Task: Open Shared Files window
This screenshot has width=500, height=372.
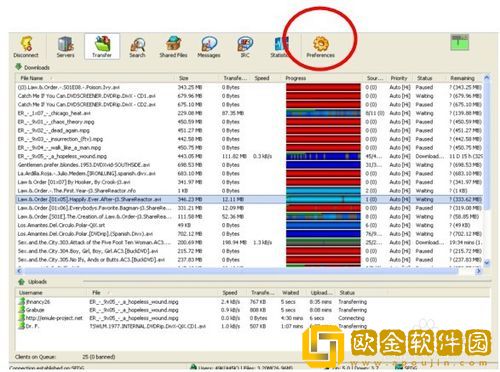Action: [x=173, y=47]
